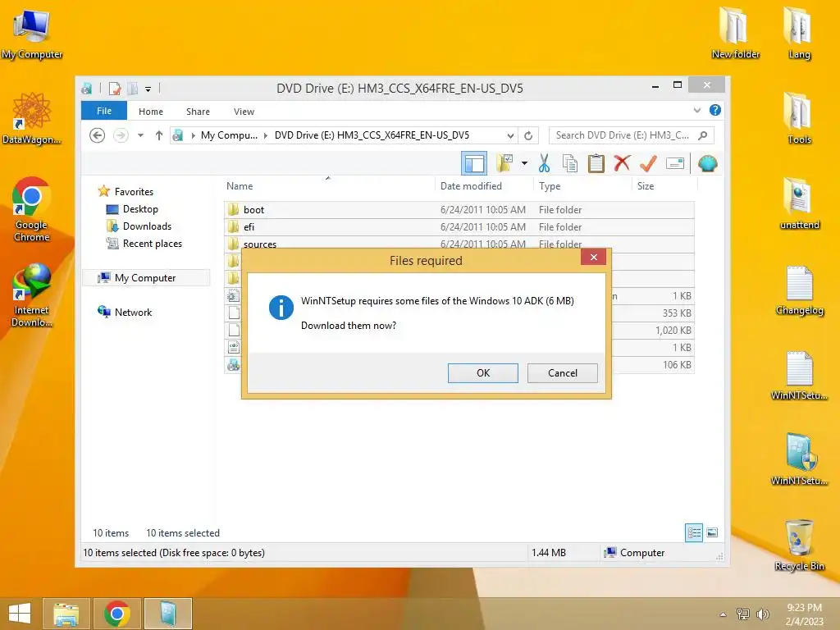Screen dimensions: 840x630
Task: Expand the dropdown beside folder options icon
Action: [x=524, y=163]
